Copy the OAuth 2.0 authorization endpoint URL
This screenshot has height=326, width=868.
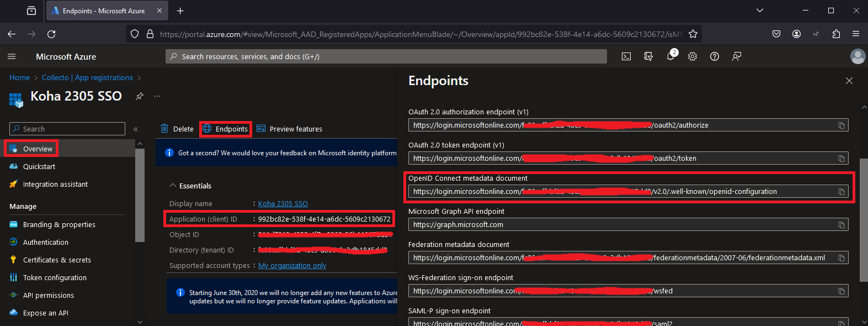click(842, 125)
